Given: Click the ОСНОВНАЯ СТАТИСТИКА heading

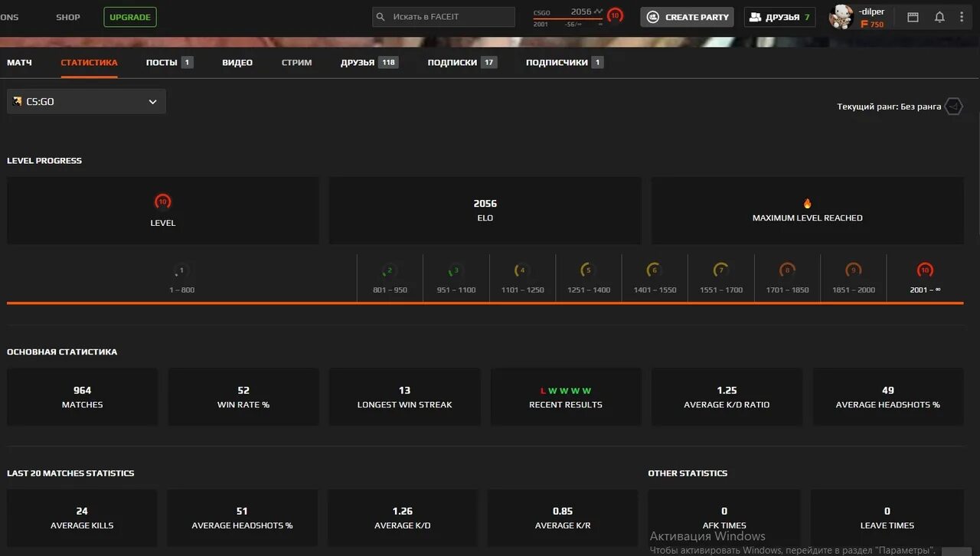Looking at the screenshot, I should (62, 352).
